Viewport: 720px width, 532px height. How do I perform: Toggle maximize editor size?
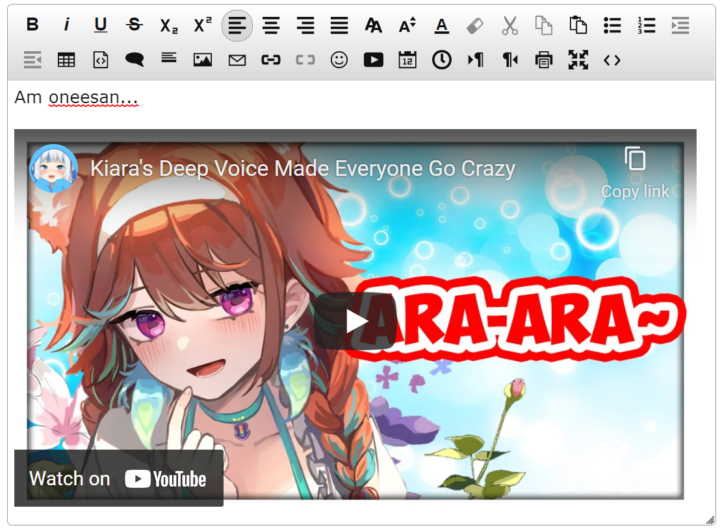[x=578, y=60]
